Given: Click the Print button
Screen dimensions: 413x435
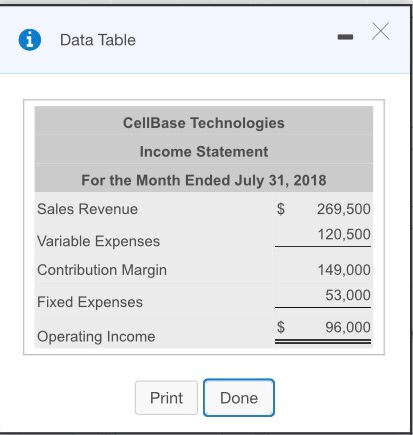Looking at the screenshot, I should pos(166,398).
